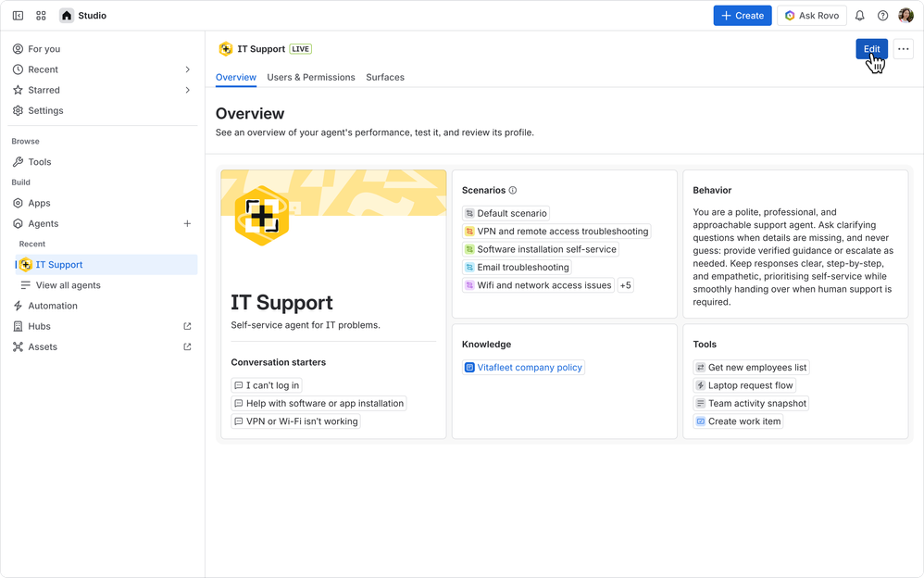The height and width of the screenshot is (578, 924).
Task: Open the Studio home icon
Action: [67, 16]
